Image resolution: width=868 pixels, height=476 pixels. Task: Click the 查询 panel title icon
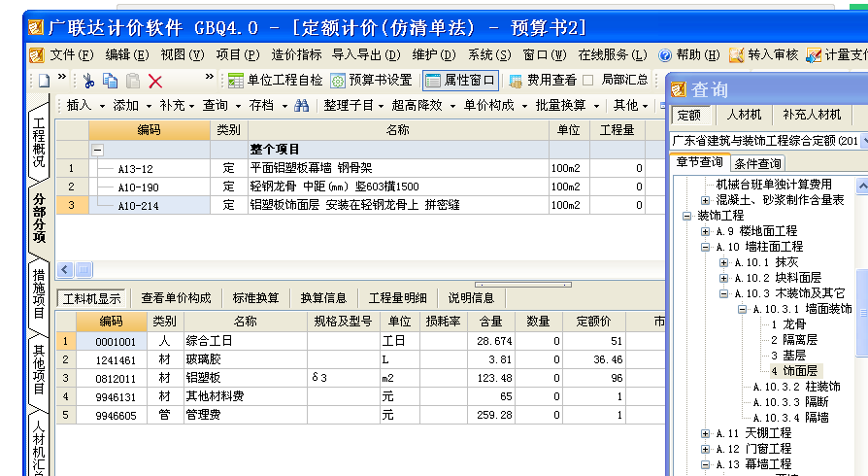pyautogui.click(x=679, y=89)
